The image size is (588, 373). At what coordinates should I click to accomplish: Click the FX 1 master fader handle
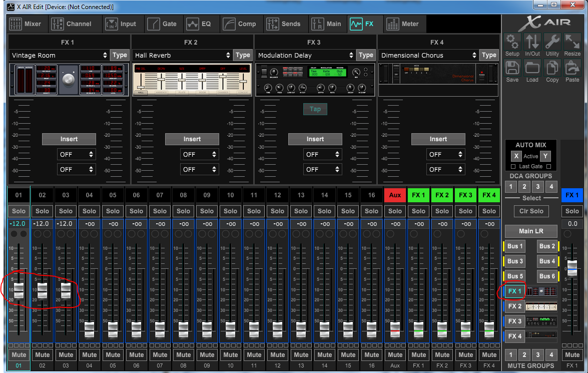572,268
